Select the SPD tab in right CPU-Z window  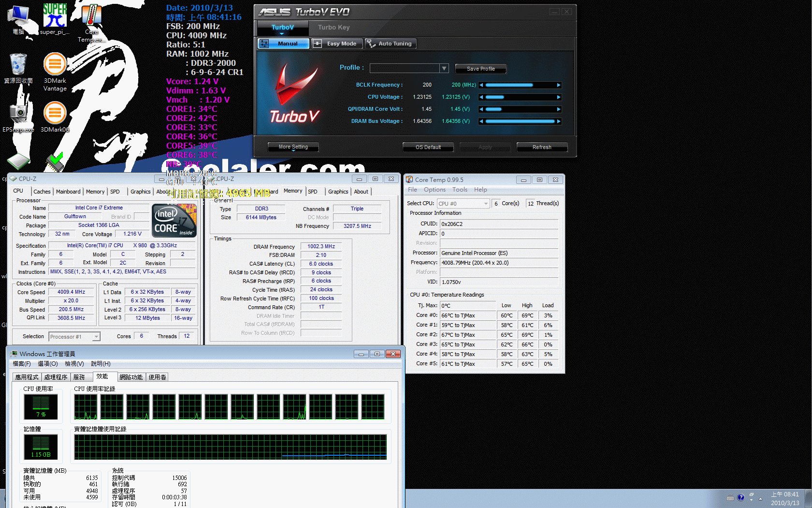click(x=313, y=192)
